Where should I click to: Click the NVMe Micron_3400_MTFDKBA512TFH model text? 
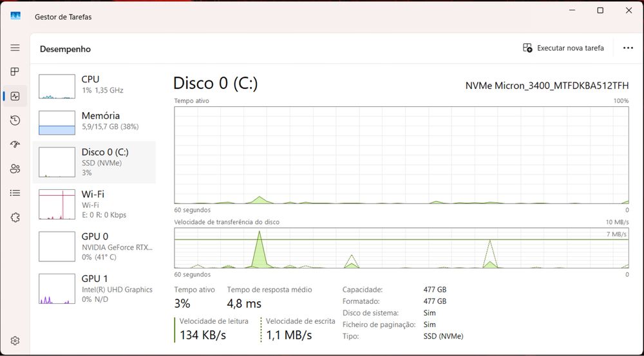click(x=547, y=86)
